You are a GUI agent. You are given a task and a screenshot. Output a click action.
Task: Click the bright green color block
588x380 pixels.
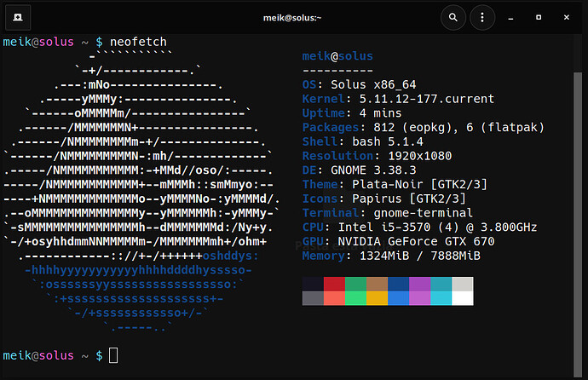click(x=355, y=298)
